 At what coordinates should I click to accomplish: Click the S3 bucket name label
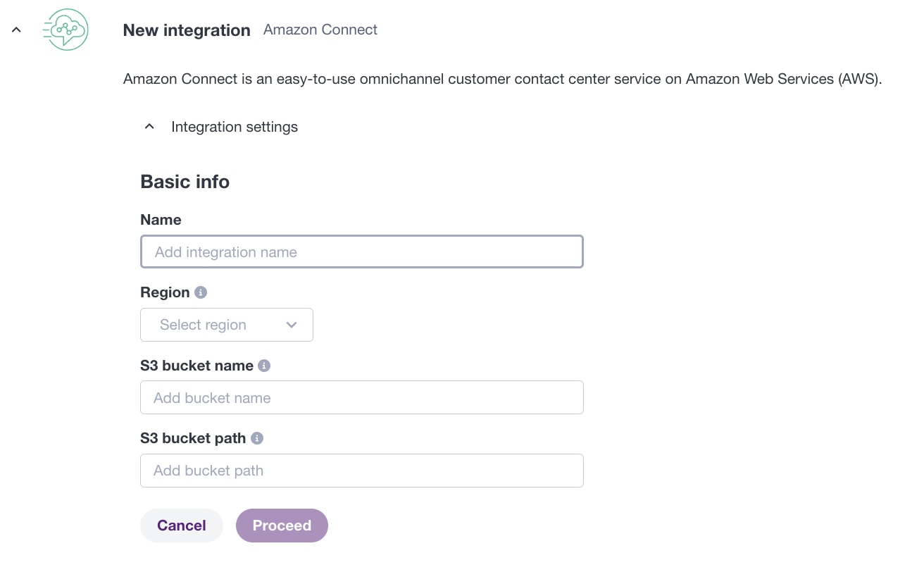click(x=197, y=366)
